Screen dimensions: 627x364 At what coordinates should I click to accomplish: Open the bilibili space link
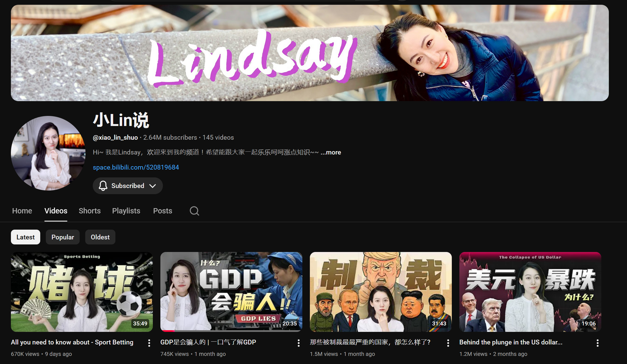tap(136, 167)
